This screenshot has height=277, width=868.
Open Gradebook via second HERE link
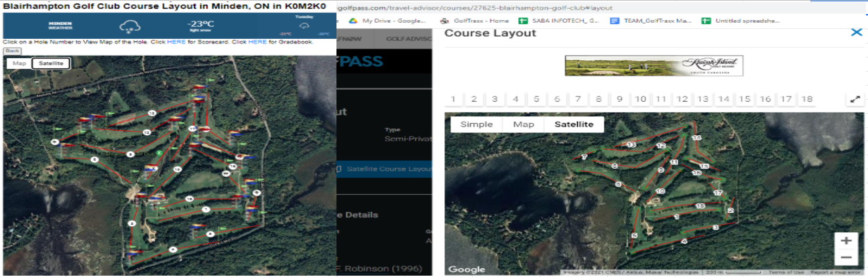(257, 42)
